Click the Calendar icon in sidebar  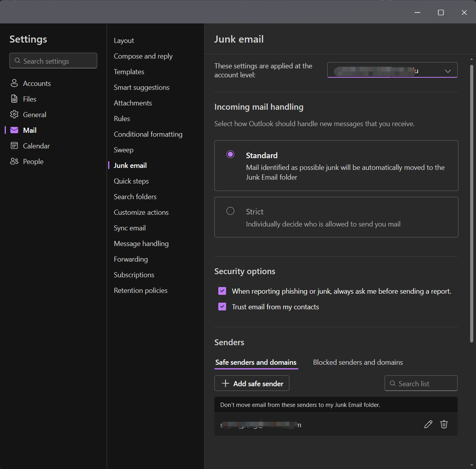[x=14, y=146]
